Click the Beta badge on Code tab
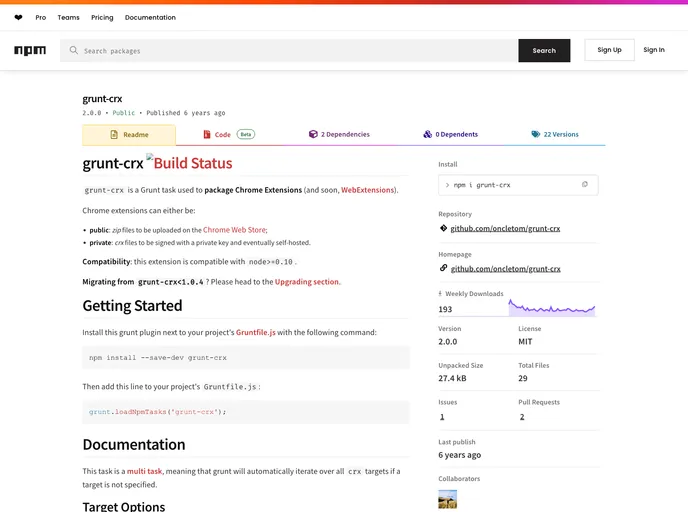688x512 pixels. 246,134
